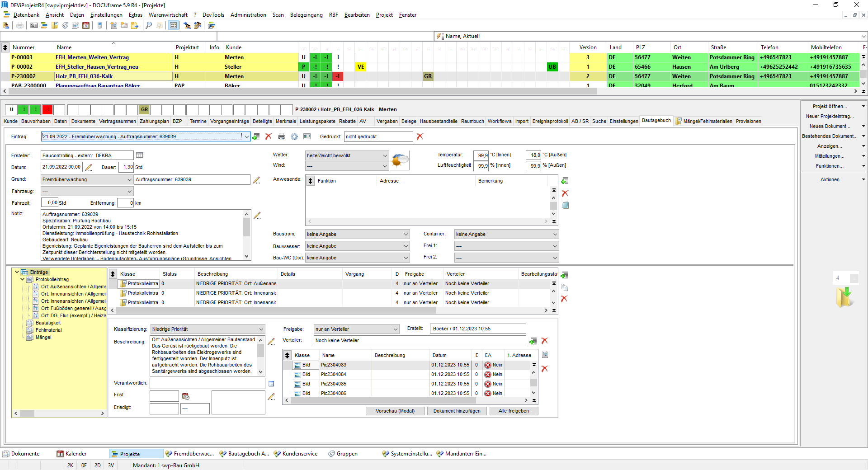Screen dimensions: 868x470
Task: Edit Datum with pencil icon
Action: click(89, 167)
